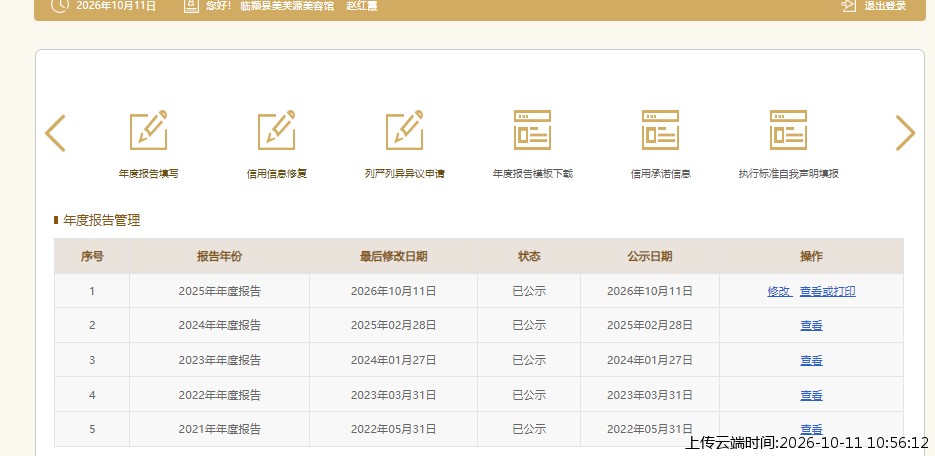The image size is (935, 456).
Task: Click last-modified date 2023年03月31日
Action: coord(394,395)
